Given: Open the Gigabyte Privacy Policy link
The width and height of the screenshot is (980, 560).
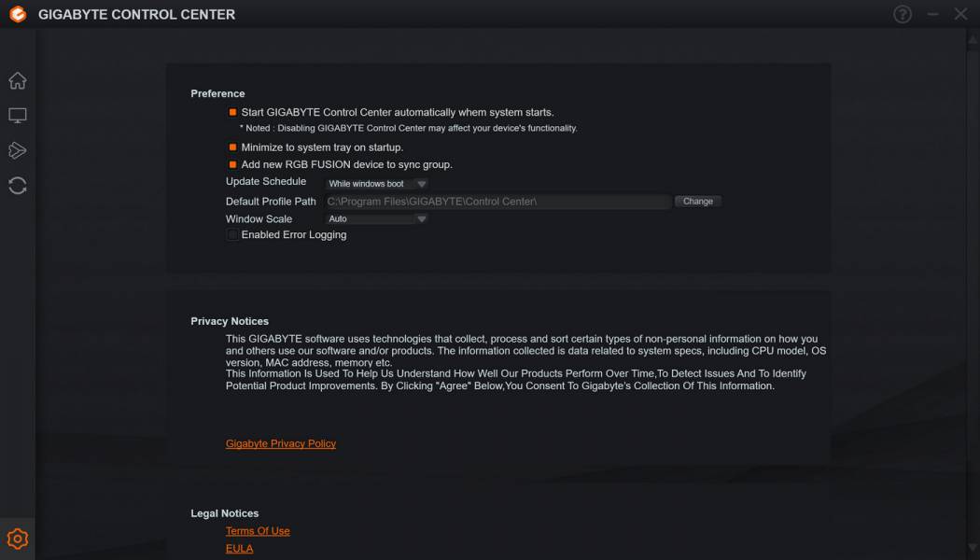Looking at the screenshot, I should click(281, 443).
